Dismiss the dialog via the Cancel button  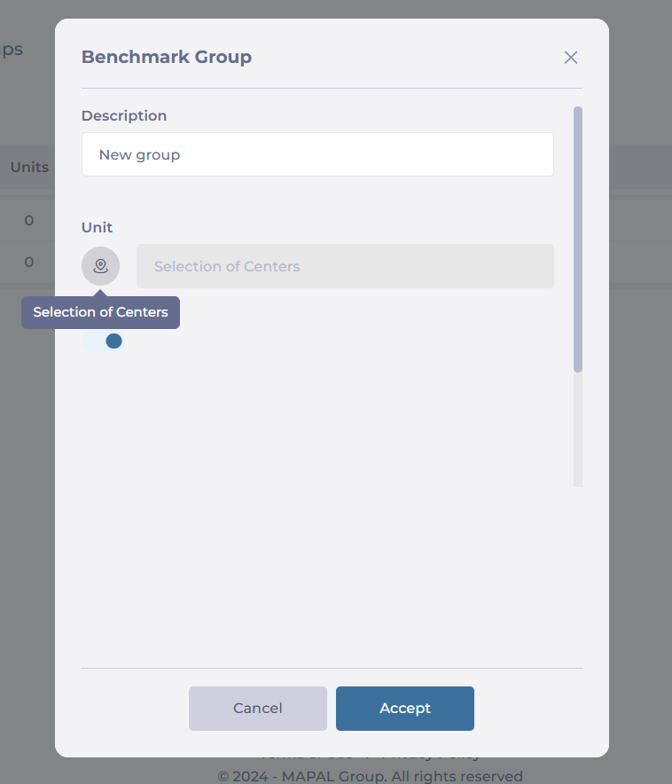pos(258,708)
